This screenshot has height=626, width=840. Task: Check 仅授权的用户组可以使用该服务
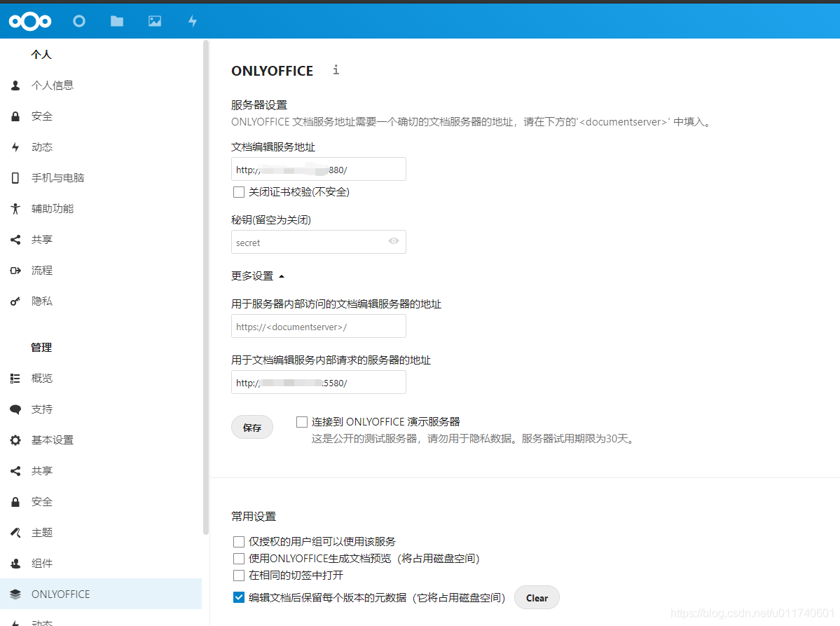pyautogui.click(x=239, y=541)
